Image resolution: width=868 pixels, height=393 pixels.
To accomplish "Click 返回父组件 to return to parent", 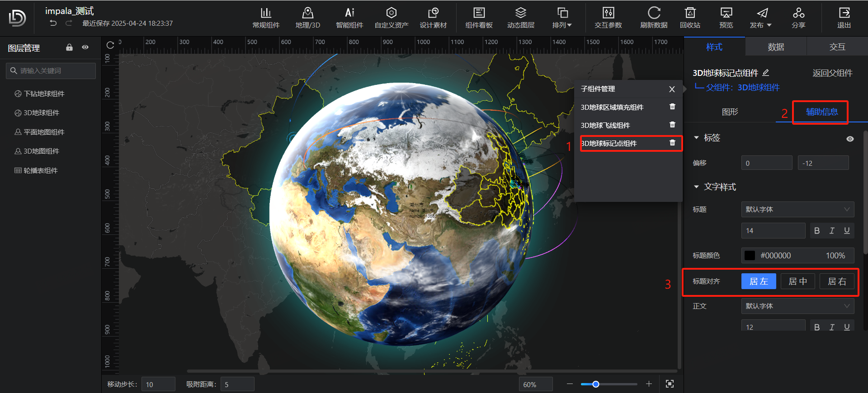I will 832,73.
